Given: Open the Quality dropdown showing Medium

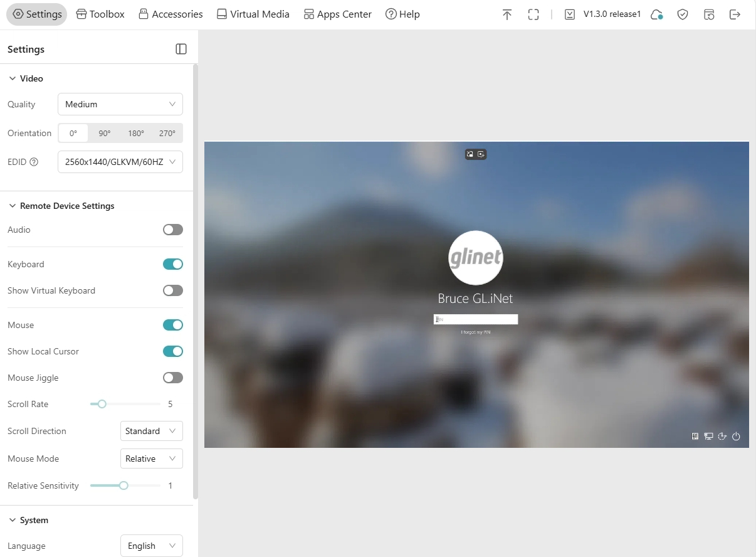Looking at the screenshot, I should pyautogui.click(x=120, y=104).
